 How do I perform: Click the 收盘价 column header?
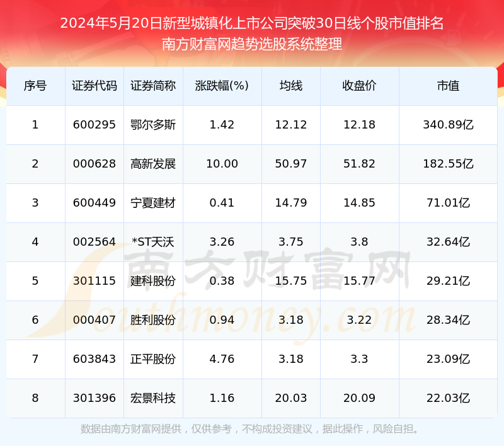(x=359, y=86)
